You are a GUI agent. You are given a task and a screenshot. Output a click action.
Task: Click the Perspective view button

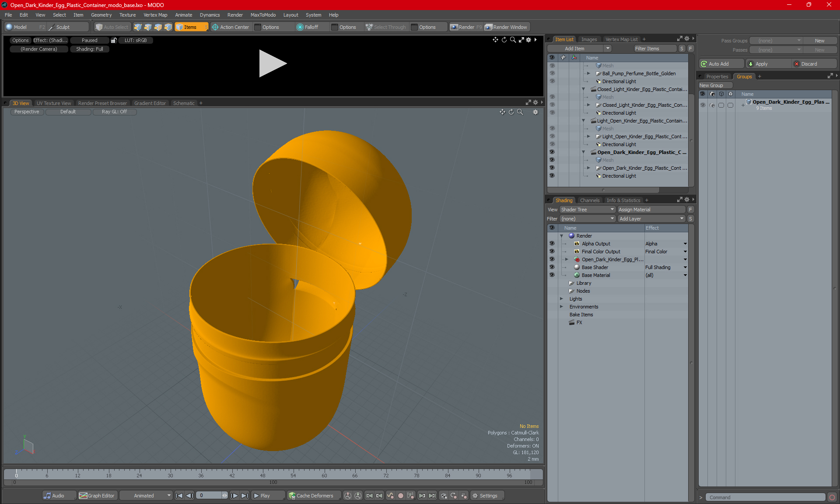click(27, 112)
